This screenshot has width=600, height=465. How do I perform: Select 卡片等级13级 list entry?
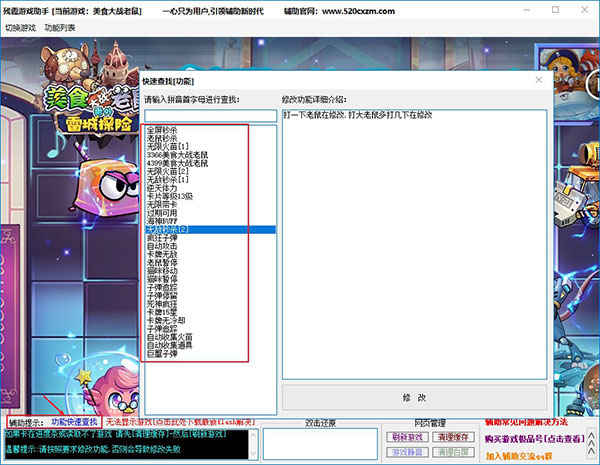click(170, 196)
